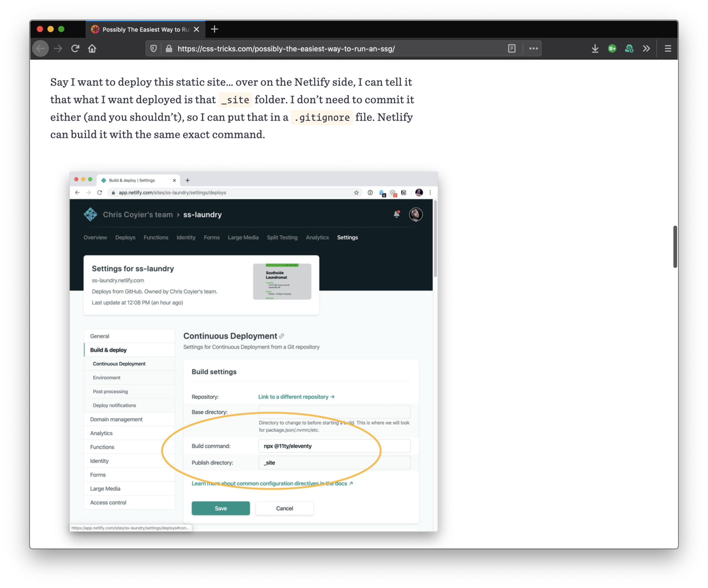The image size is (708, 588).
Task: Open page actions three-dot menu
Action: (x=533, y=48)
